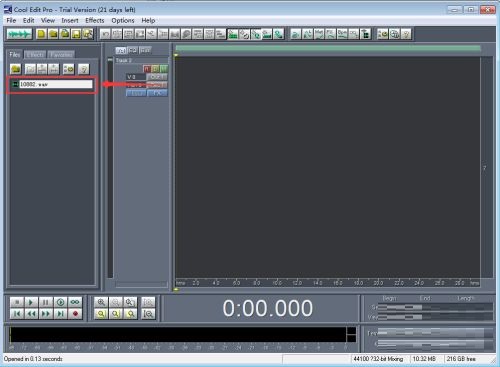Open the File menu
500x367 pixels.
11,21
